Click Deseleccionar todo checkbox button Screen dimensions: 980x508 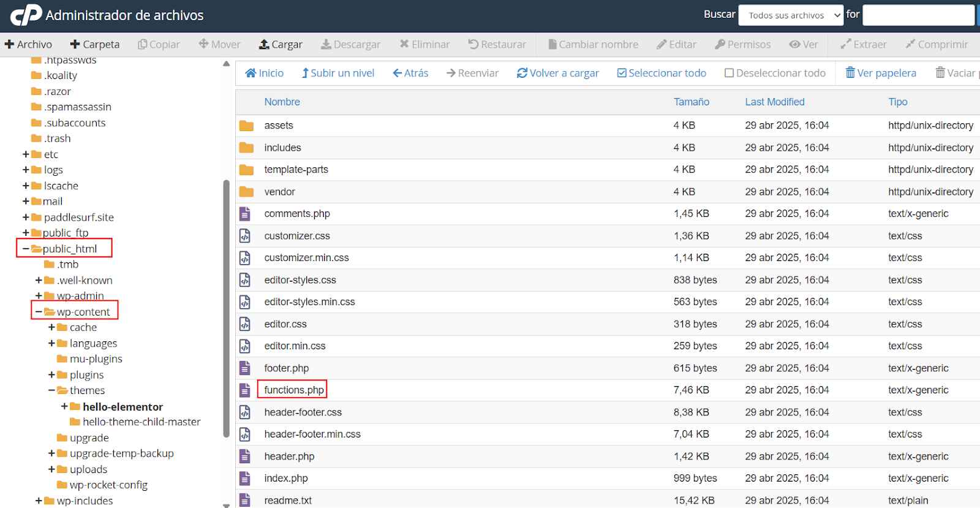[775, 73]
